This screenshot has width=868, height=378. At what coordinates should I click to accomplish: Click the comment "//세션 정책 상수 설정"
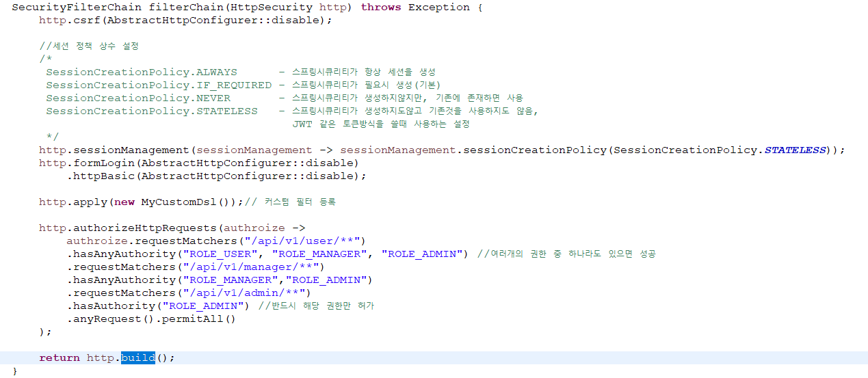click(x=89, y=46)
